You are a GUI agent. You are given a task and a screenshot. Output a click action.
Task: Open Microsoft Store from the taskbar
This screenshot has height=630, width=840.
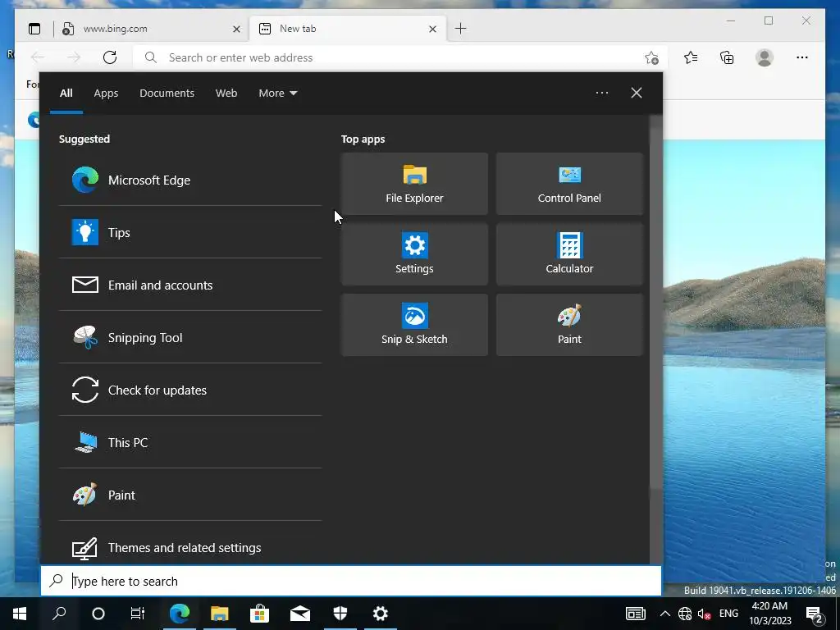(260, 614)
